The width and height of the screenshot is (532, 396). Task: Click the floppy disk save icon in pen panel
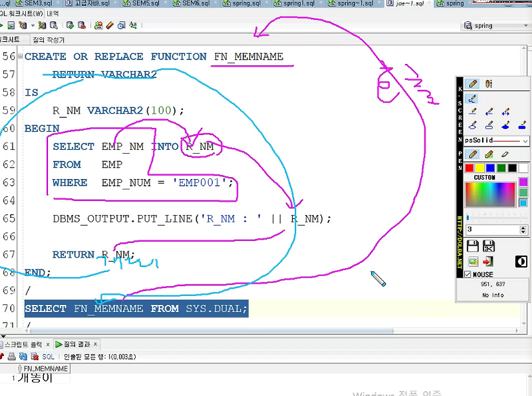472,244
